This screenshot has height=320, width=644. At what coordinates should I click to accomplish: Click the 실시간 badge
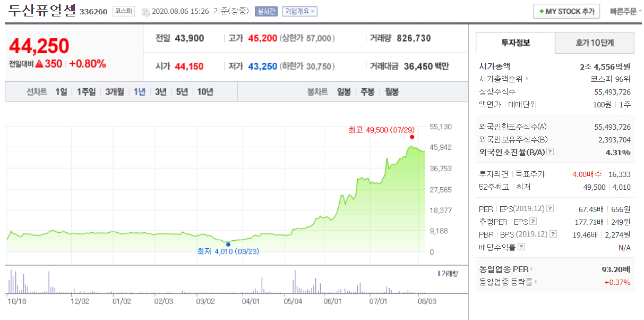pyautogui.click(x=266, y=11)
